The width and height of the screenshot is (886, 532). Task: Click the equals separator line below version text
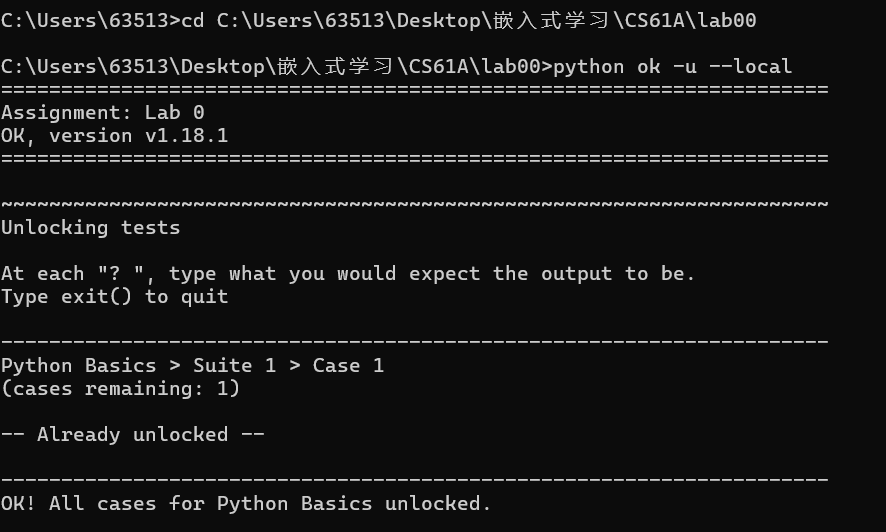(x=415, y=159)
